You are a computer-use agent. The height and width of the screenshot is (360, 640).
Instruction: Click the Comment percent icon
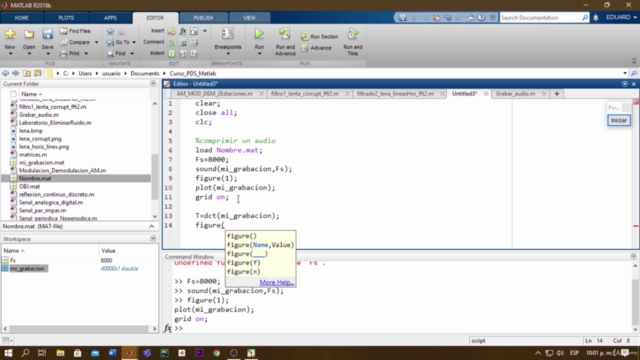coord(172,42)
